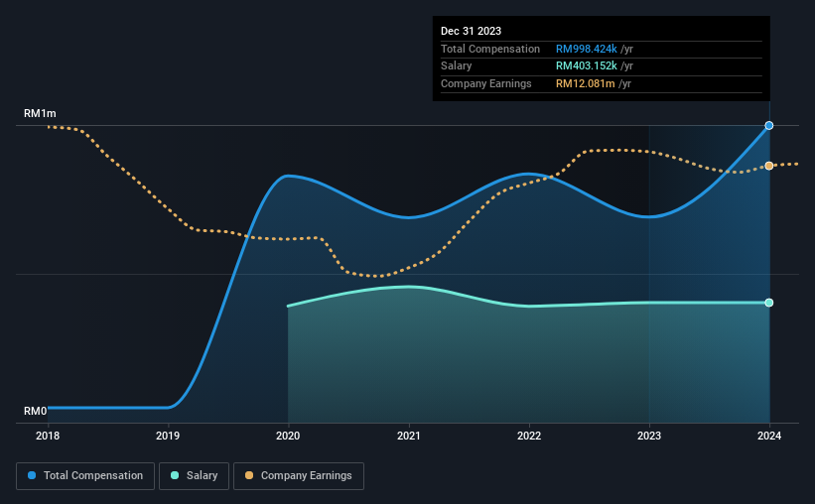
Task: Toggle the Salary legend button
Action: [x=194, y=476]
